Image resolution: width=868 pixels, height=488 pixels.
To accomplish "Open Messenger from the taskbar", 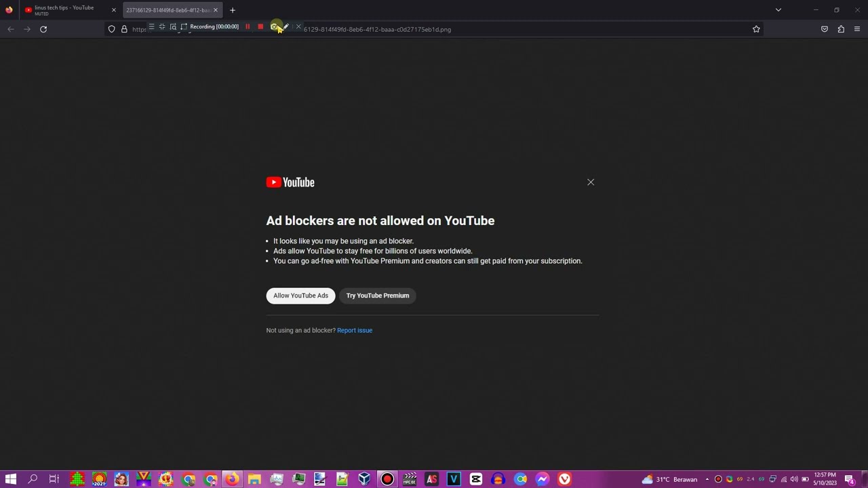I will (x=542, y=479).
